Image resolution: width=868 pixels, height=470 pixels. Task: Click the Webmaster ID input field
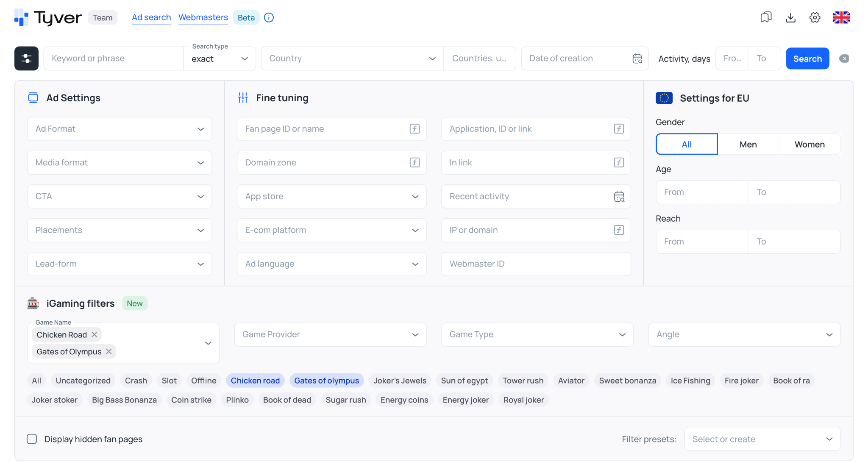coord(536,264)
